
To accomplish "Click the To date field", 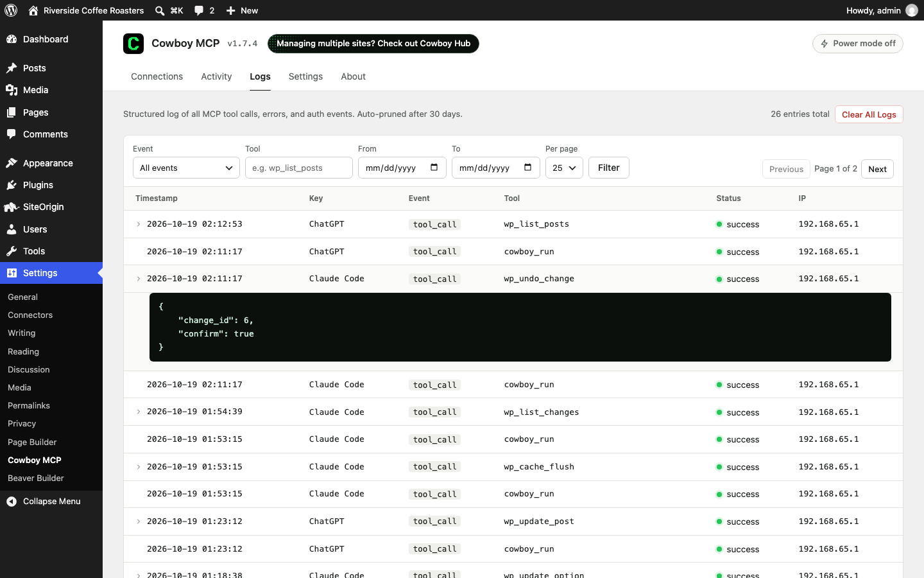I will click(x=495, y=168).
